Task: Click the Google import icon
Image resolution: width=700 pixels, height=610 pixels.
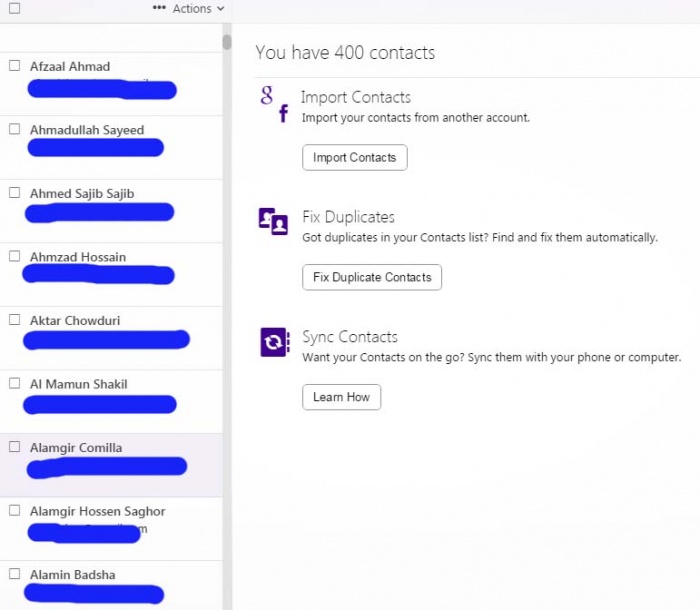Action: 267,95
